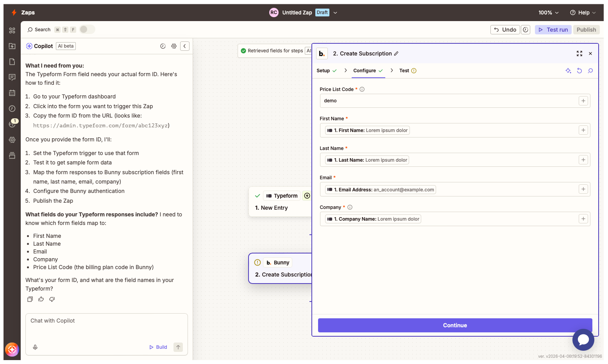Open Copilot settings gear icon

[174, 46]
